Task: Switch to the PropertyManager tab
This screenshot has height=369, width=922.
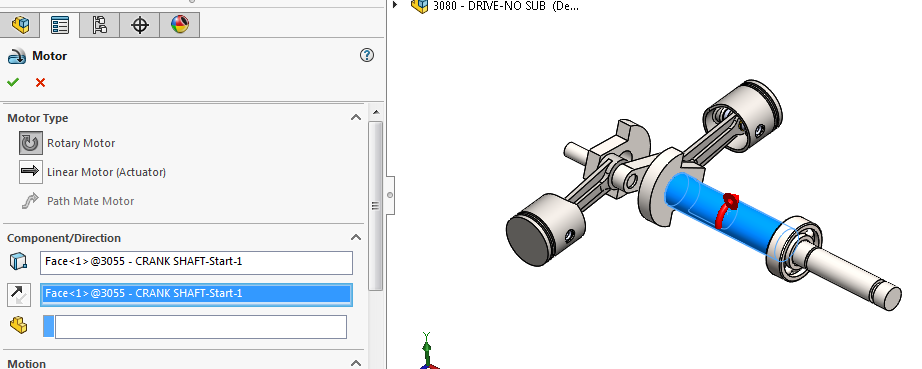Action: (x=60, y=25)
